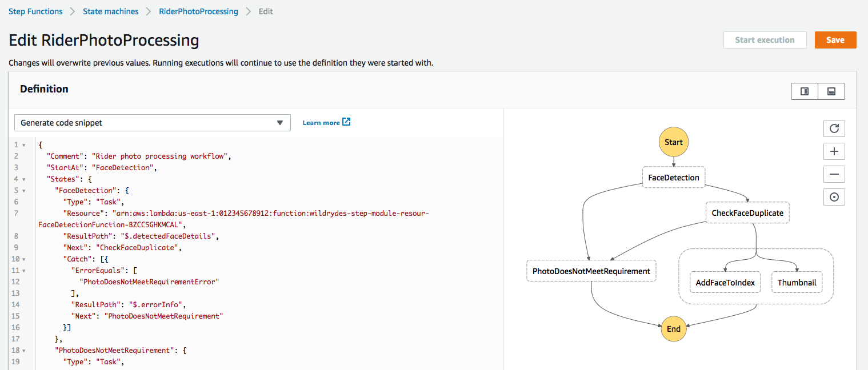Screen dimensions: 868x370
Task: Collapse Catch block fold at line 10
Action: click(x=23, y=259)
